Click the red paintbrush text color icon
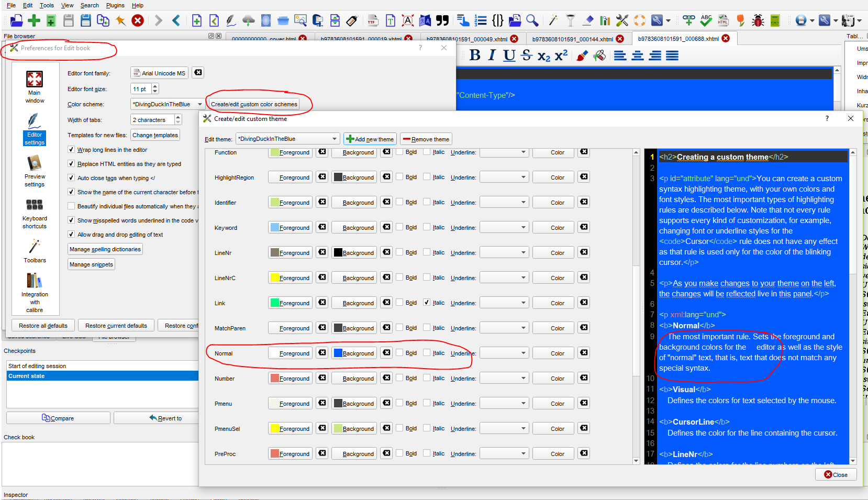 coord(582,55)
